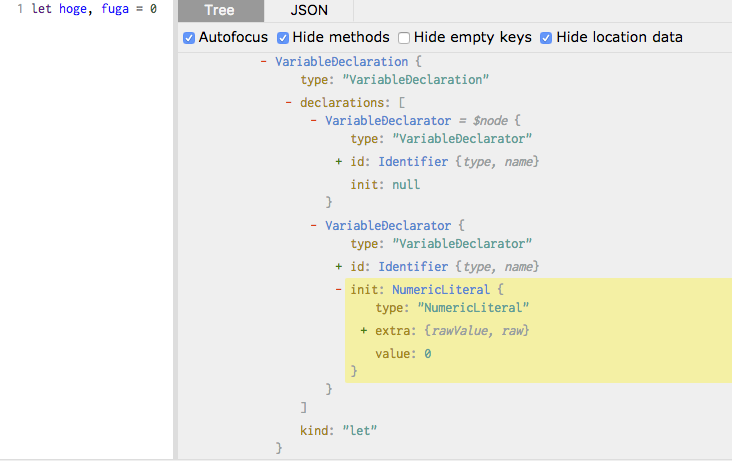Enable Hide empty keys checkbox
Viewport: 732px width, 461px height.
404,38
